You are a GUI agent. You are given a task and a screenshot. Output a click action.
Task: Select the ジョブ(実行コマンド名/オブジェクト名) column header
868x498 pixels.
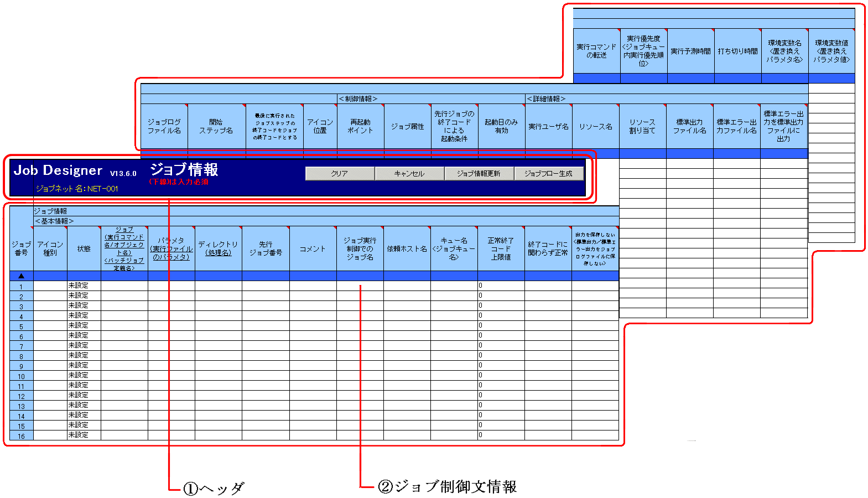(124, 248)
